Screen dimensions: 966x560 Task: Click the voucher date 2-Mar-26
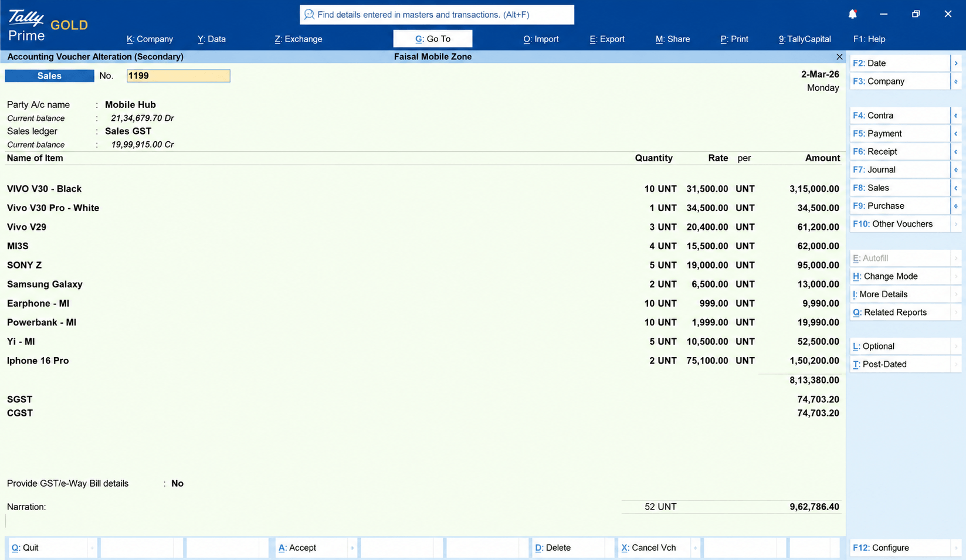(820, 74)
